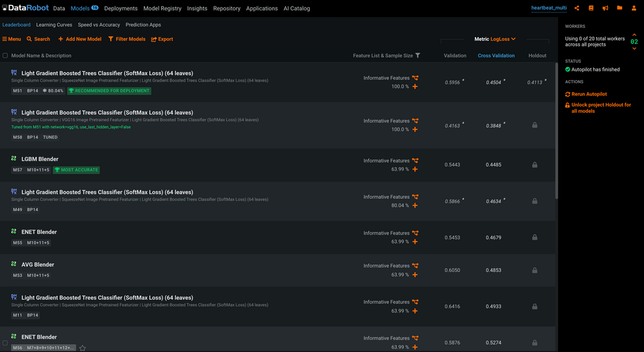Open the heartbeat_multi project name

pos(548,8)
